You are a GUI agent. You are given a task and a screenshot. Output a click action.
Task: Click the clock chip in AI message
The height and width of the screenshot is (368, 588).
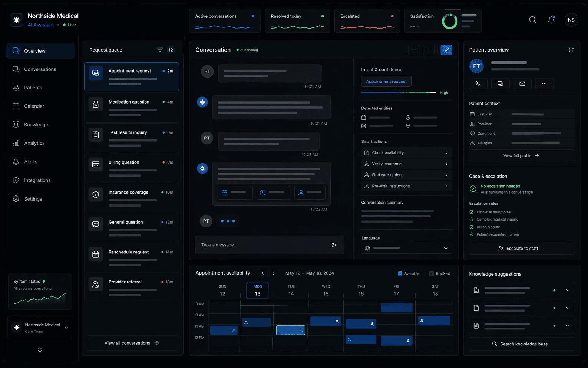pyautogui.click(x=273, y=193)
